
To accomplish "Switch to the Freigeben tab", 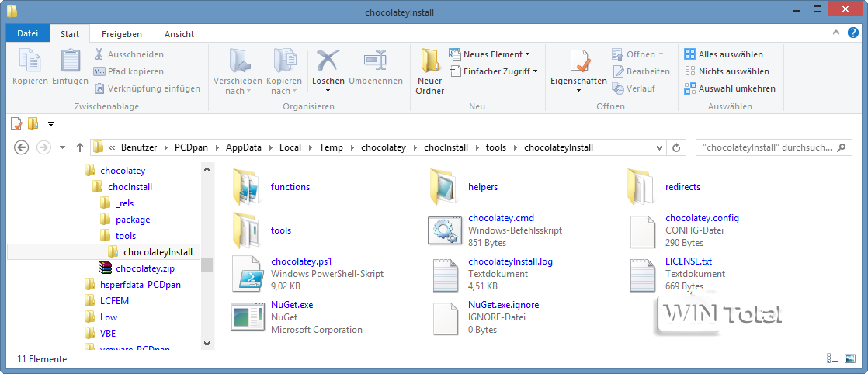I will (122, 33).
